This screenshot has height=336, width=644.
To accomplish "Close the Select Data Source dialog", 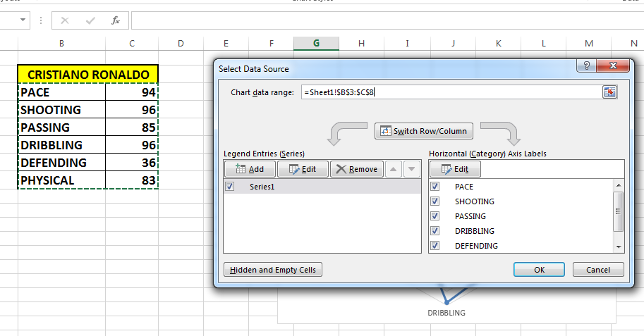I will tap(613, 66).
